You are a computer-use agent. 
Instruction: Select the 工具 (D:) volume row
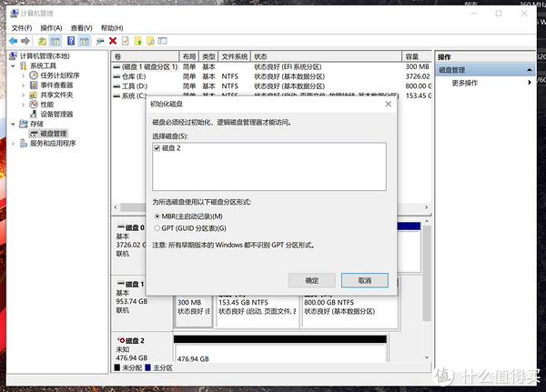pyautogui.click(x=271, y=86)
